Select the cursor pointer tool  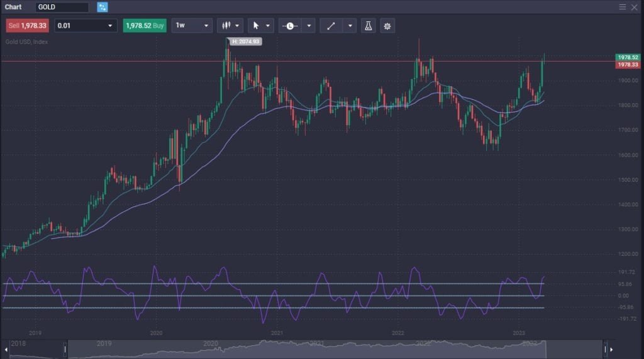(256, 26)
